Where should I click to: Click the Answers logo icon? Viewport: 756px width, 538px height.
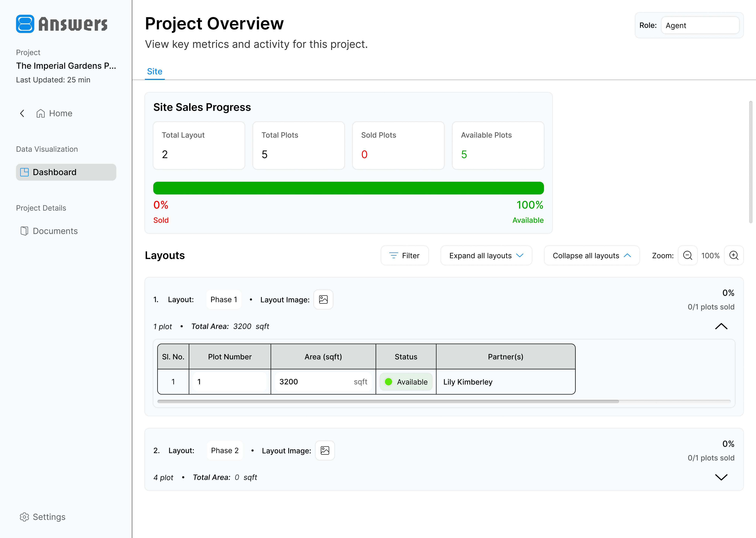25,24
